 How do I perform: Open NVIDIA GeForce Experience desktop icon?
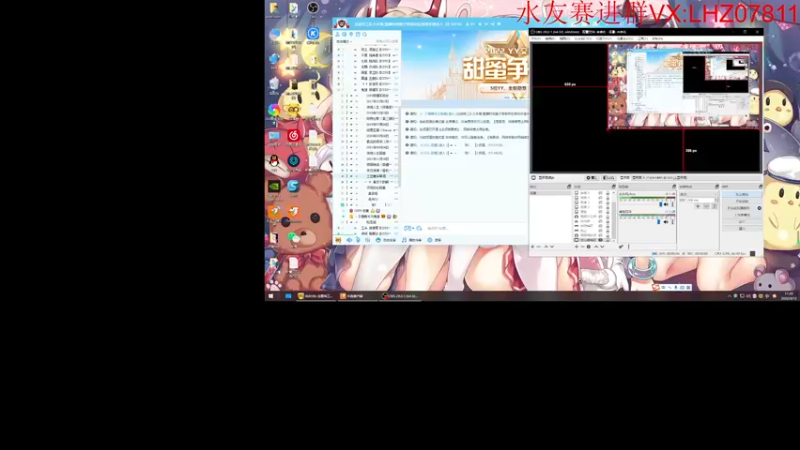pos(274,187)
